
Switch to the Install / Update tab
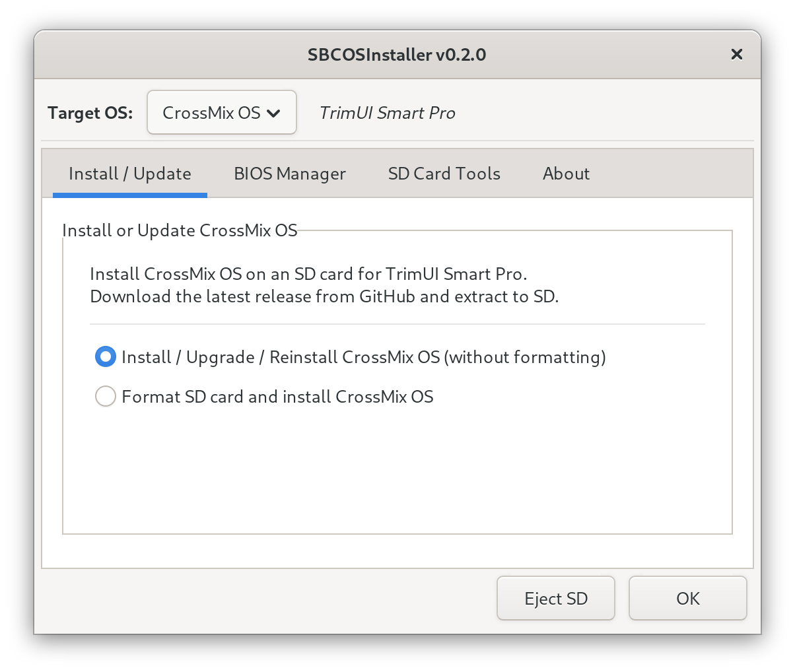[x=130, y=174]
